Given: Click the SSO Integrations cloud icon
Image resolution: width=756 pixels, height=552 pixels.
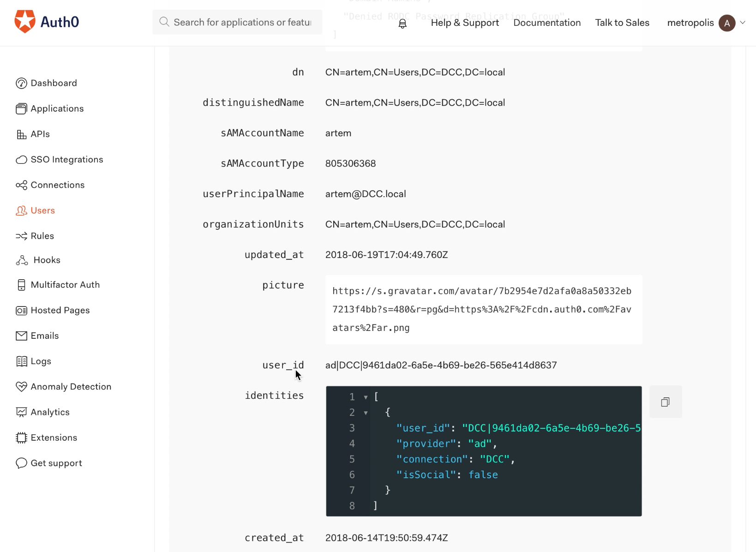Looking at the screenshot, I should click(21, 160).
